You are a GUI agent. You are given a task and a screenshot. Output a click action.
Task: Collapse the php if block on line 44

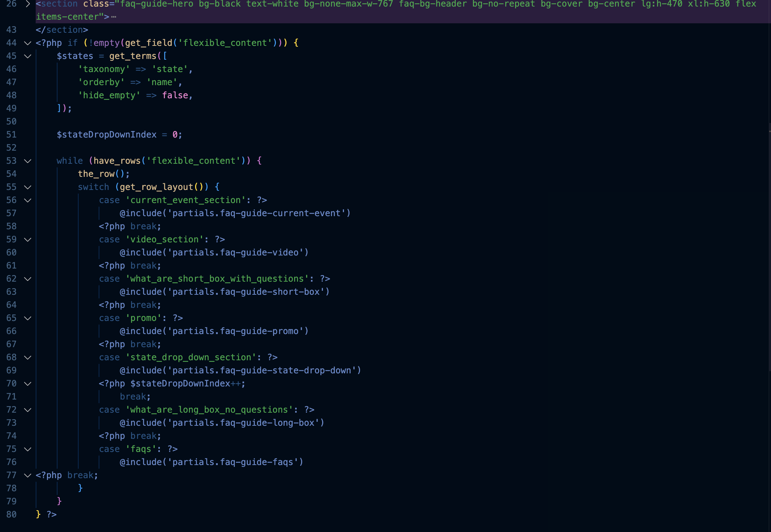pos(28,43)
